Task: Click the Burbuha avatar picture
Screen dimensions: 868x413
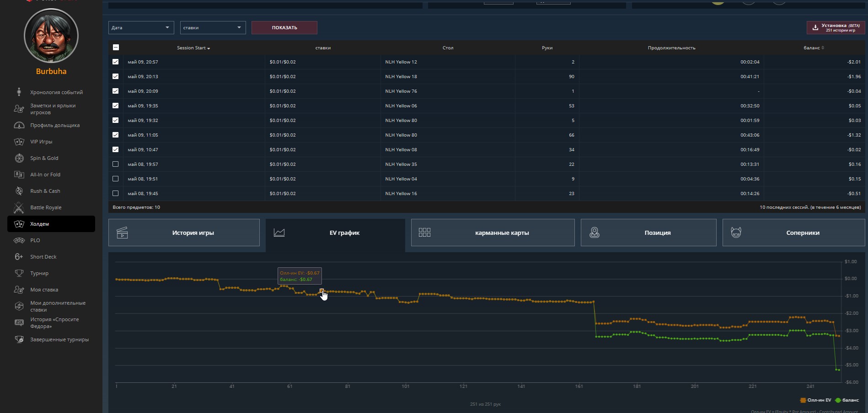Action: tap(51, 36)
